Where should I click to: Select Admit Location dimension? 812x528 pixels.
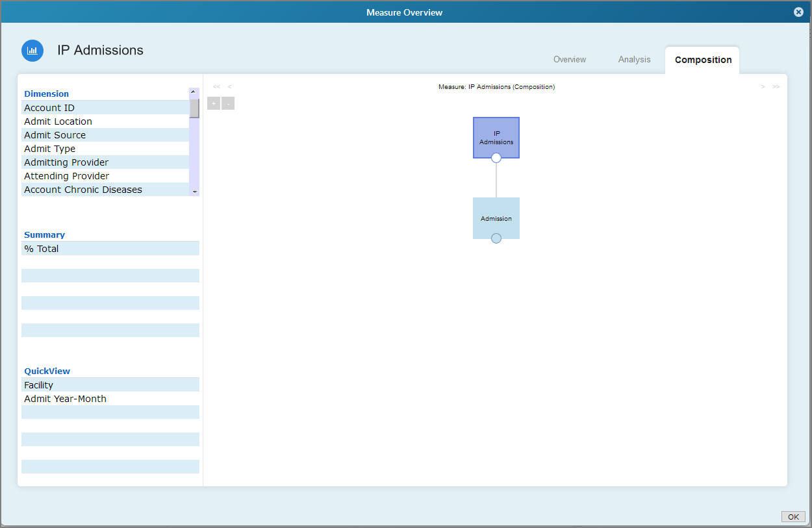tap(58, 121)
